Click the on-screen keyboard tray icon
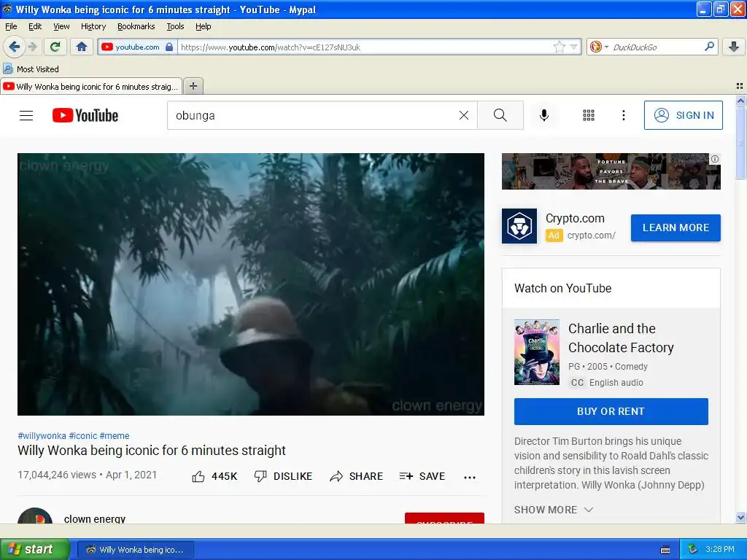 click(665, 550)
